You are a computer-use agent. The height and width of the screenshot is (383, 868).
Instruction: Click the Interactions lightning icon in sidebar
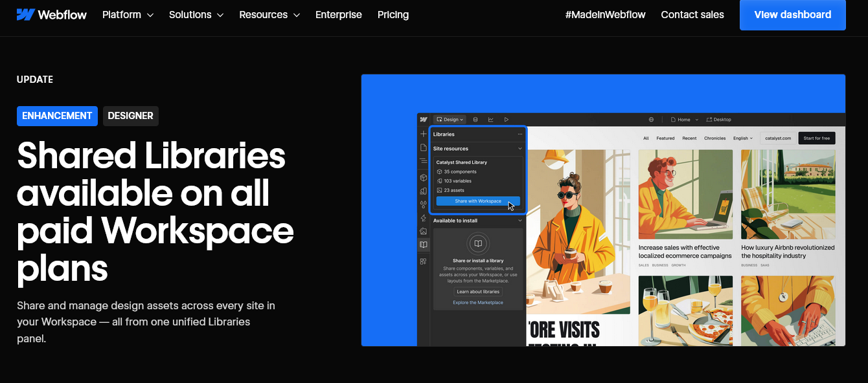click(424, 218)
